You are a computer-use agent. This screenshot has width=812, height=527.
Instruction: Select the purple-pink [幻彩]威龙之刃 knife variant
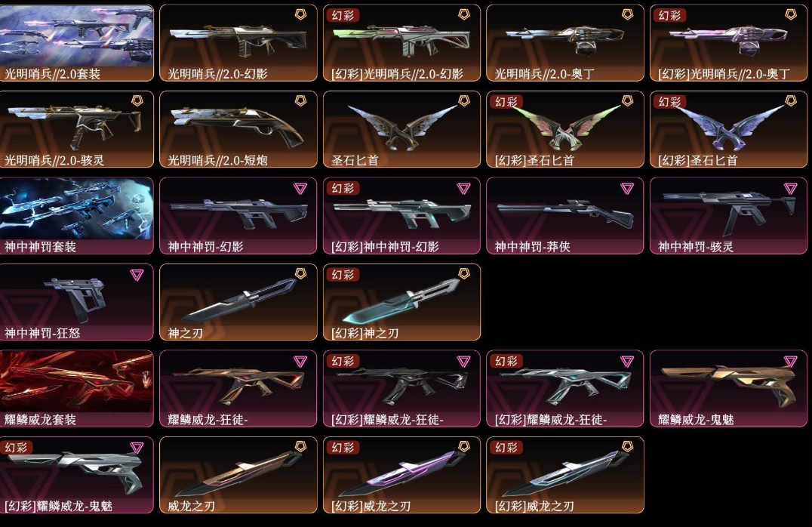[x=402, y=475]
